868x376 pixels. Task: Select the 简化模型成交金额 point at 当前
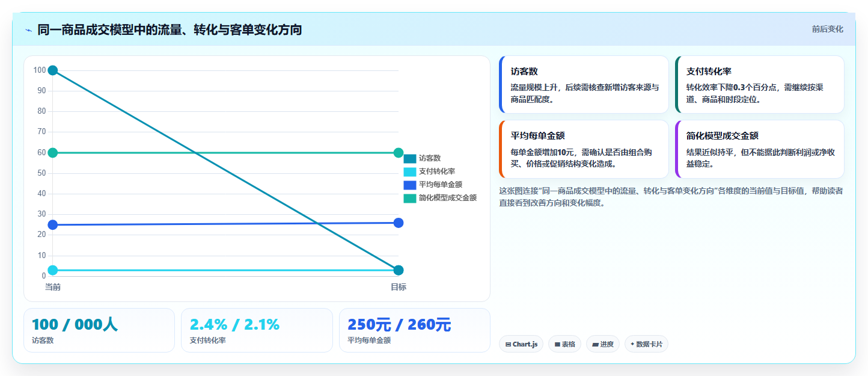(x=53, y=153)
